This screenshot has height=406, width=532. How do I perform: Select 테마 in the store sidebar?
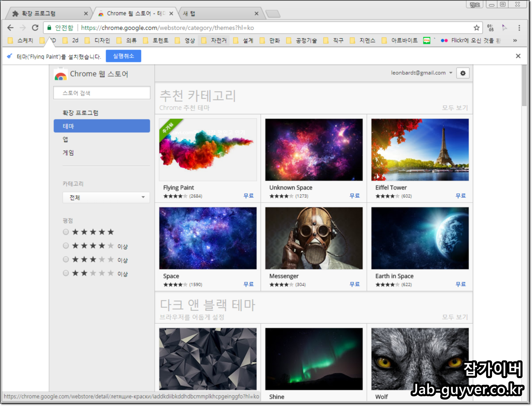tap(102, 126)
